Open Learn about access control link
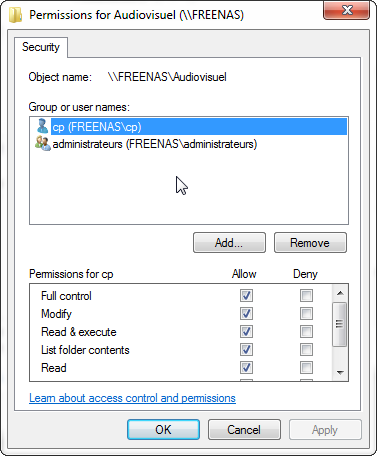The width and height of the screenshot is (377, 456). [x=132, y=398]
